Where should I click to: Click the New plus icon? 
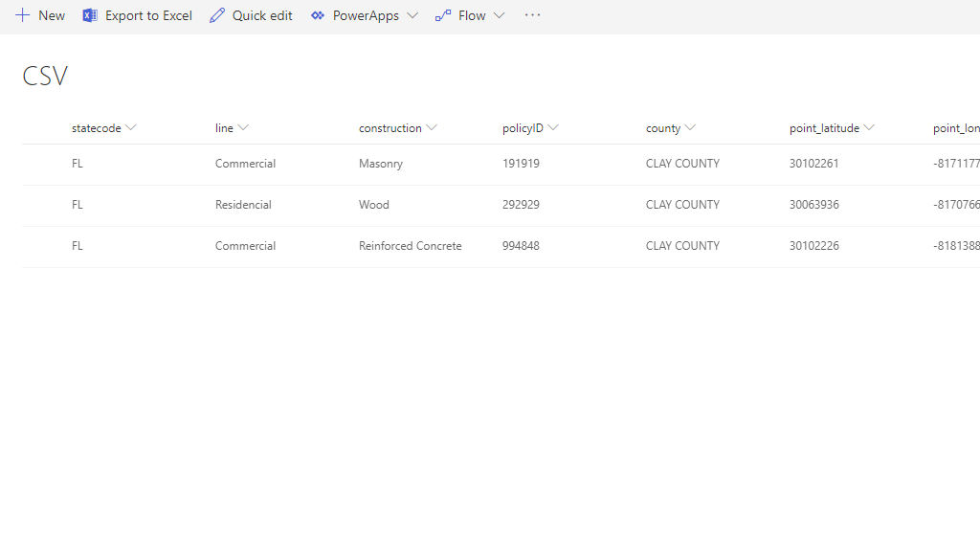[23, 15]
